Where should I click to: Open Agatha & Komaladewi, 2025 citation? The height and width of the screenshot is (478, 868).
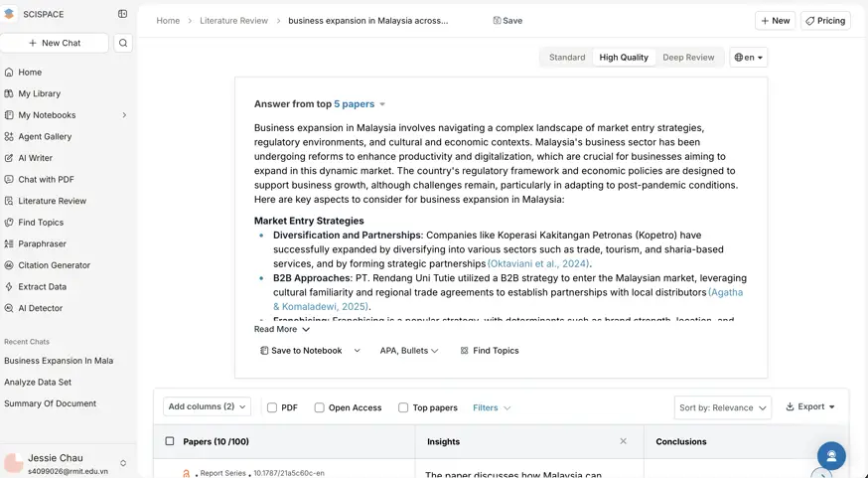coord(508,300)
